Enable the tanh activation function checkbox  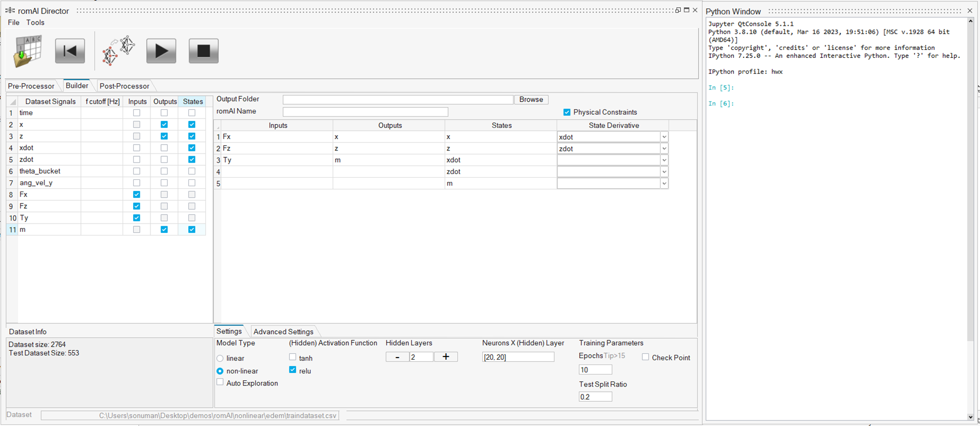coord(292,357)
